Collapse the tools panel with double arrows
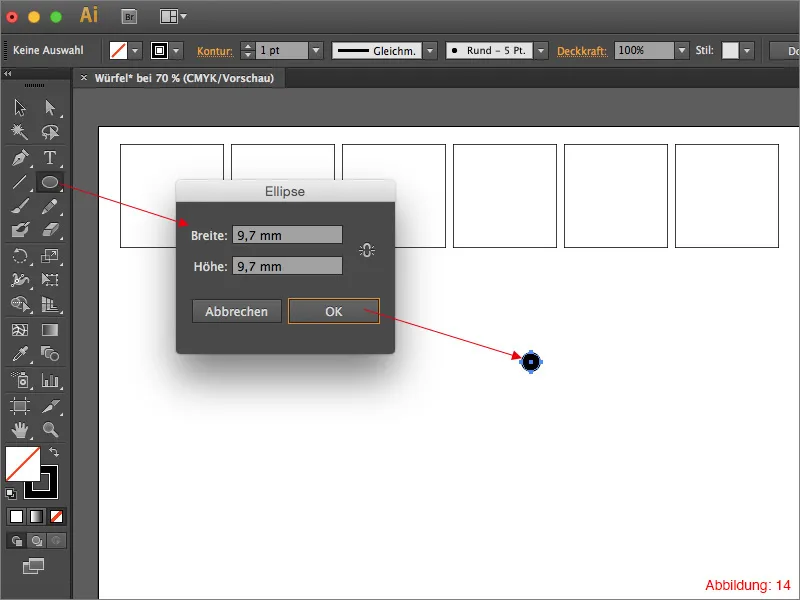This screenshot has height=600, width=800. tap(8, 74)
